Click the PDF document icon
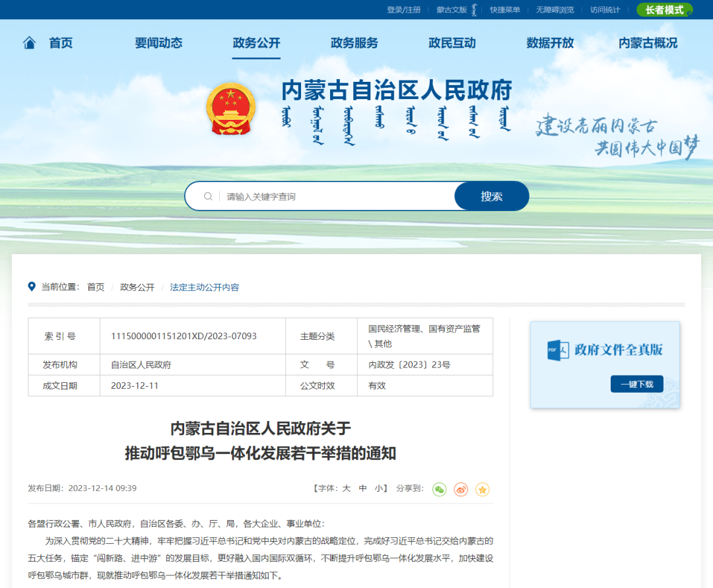Screen dimensions: 713x588 coord(557,350)
